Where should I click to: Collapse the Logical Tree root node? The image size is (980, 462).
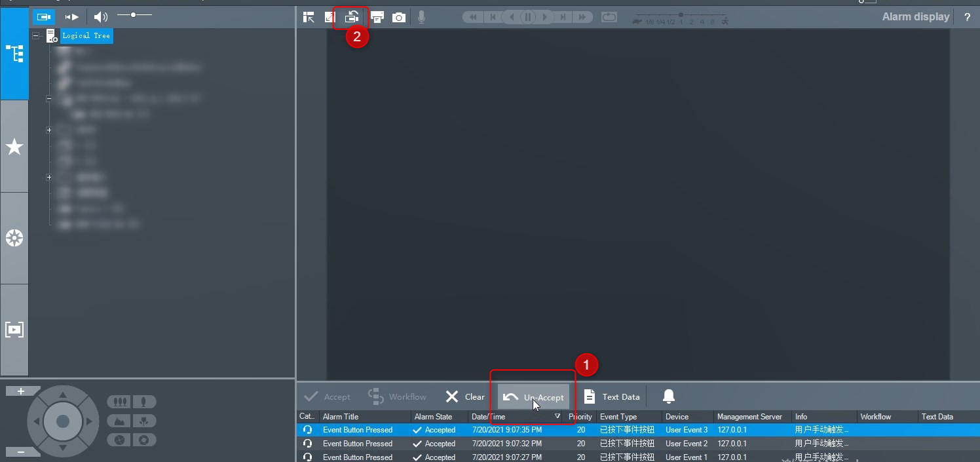tap(36, 35)
